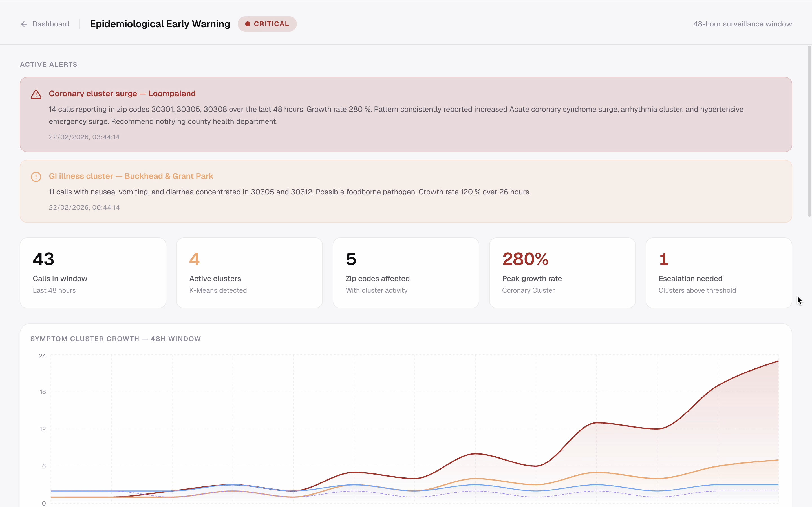Open the GI illness cluster — Buckhead & Grant Park title
Viewport: 812px width, 507px height.
131,176
